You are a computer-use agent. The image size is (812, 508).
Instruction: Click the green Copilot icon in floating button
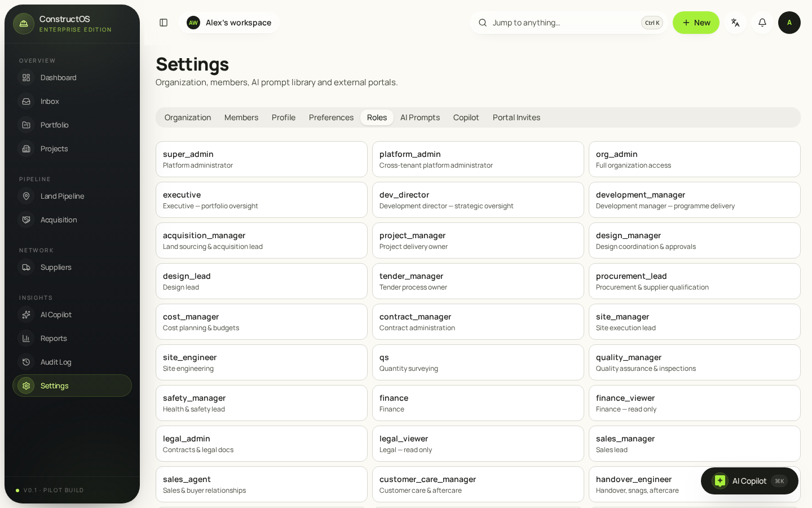[720, 481]
